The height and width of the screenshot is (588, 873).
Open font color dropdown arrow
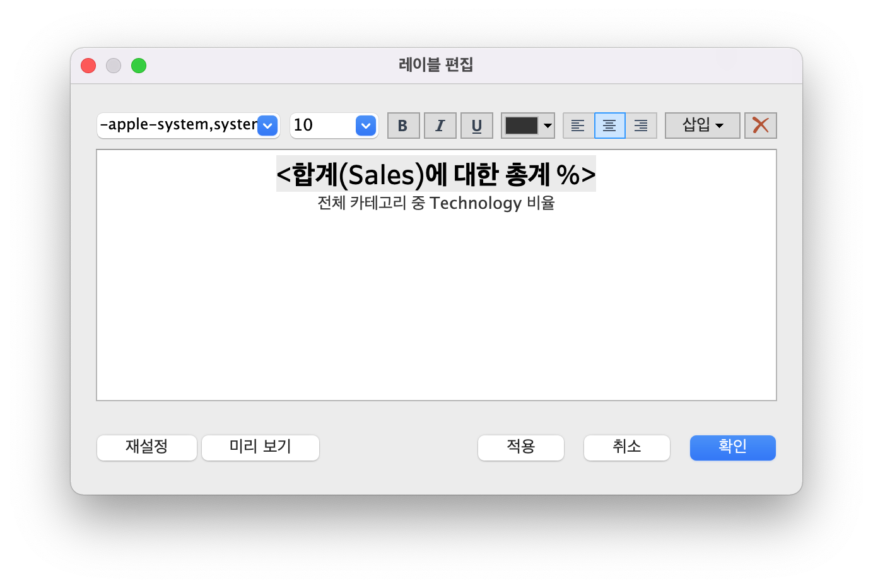(x=548, y=126)
